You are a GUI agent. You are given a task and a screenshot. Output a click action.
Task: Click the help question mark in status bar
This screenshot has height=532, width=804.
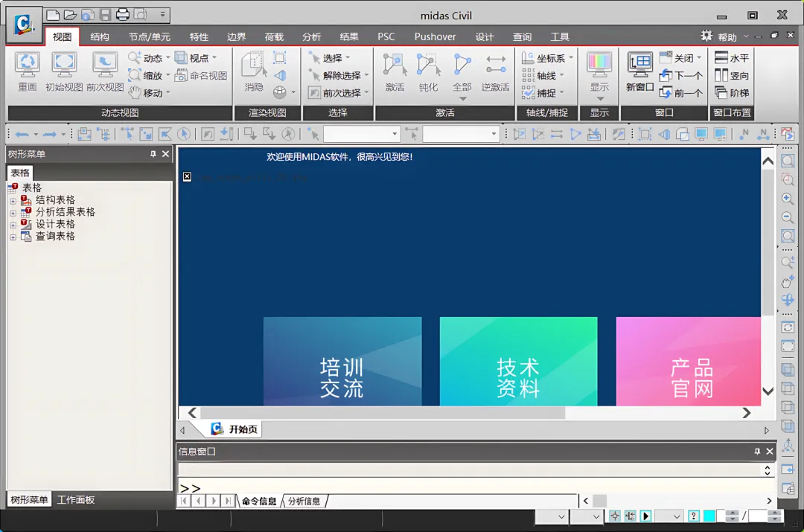(x=693, y=516)
